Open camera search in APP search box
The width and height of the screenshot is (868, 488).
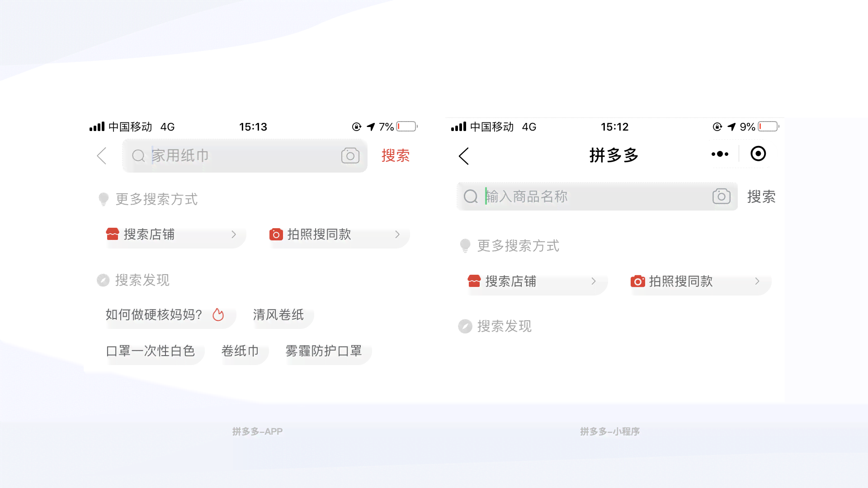(x=350, y=155)
